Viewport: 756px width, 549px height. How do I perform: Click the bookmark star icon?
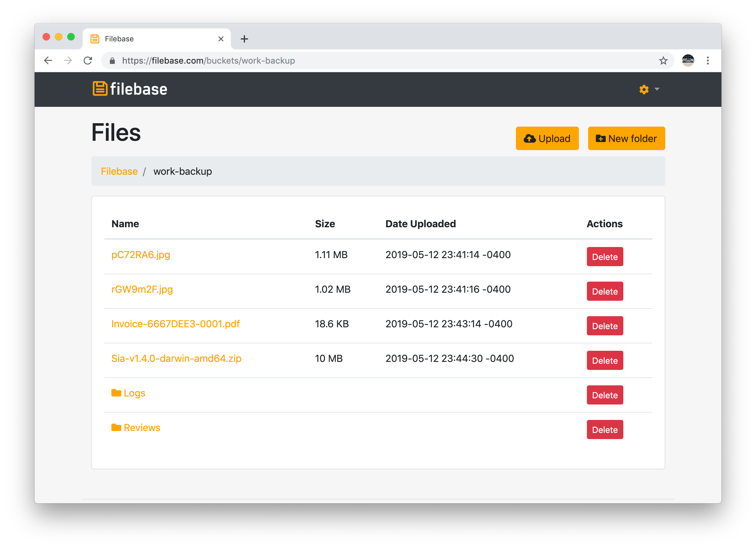pyautogui.click(x=663, y=61)
